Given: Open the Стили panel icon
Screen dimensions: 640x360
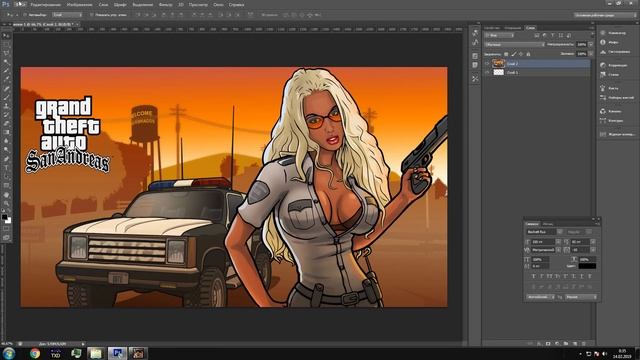Looking at the screenshot, I should [x=603, y=75].
